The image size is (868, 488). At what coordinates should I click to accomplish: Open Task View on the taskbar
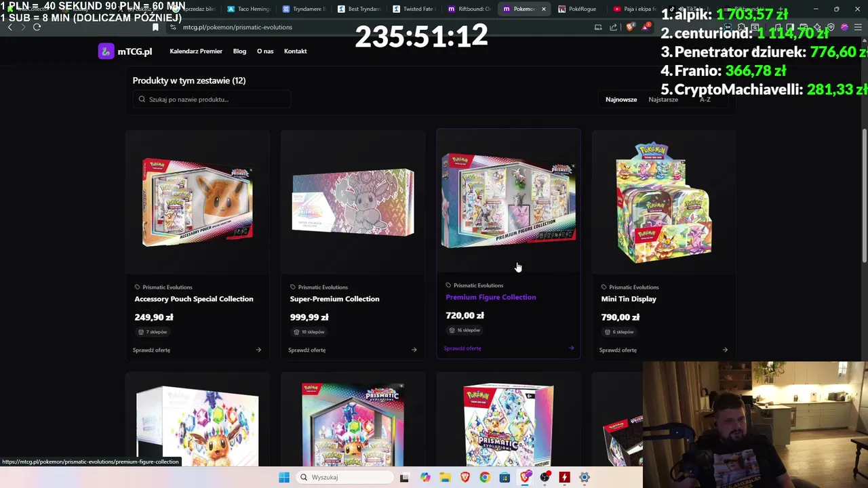coord(404,477)
